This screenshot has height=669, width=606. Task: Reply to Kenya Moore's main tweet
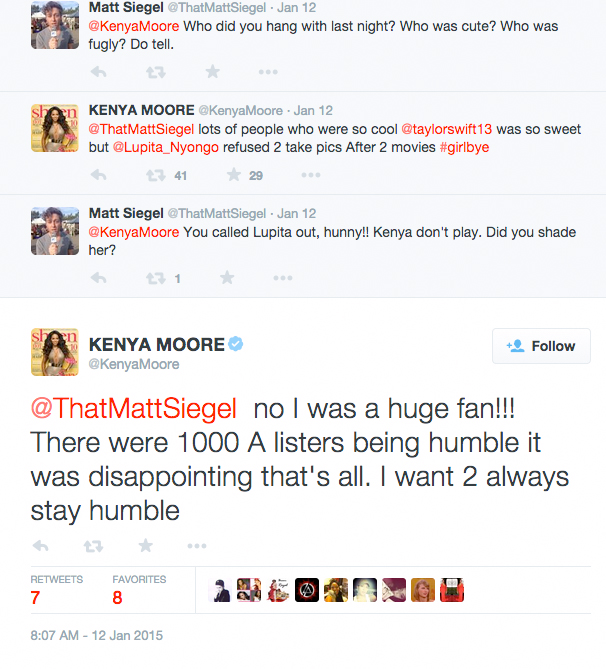(x=41, y=546)
